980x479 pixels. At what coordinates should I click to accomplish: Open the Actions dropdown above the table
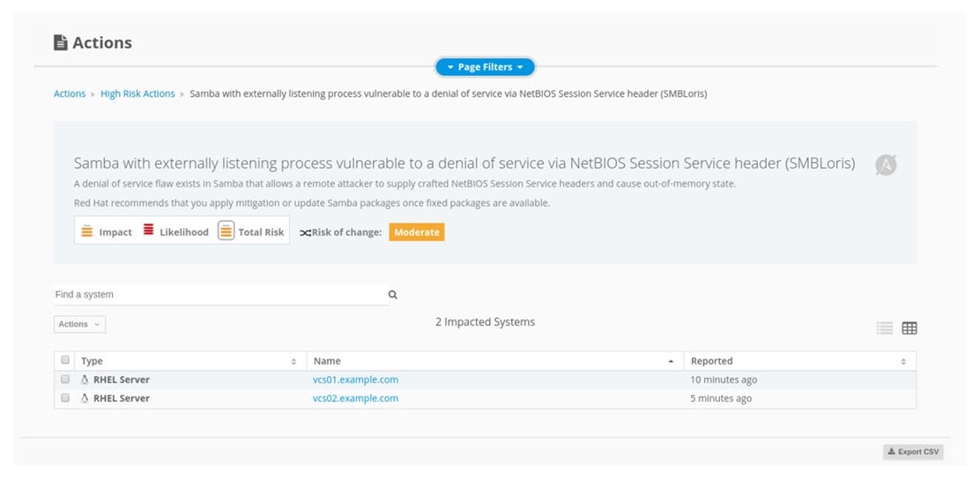coord(79,324)
